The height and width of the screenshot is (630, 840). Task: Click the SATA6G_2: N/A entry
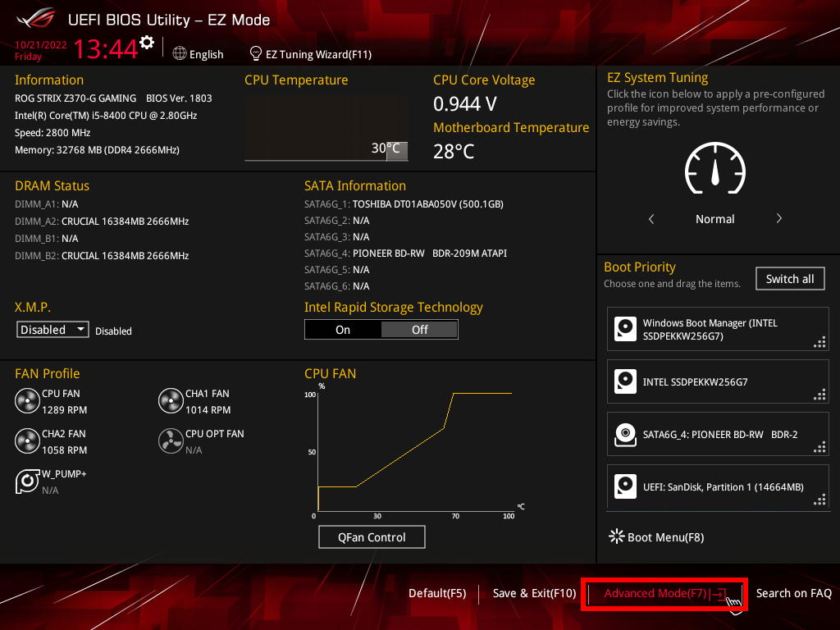pyautogui.click(x=337, y=220)
